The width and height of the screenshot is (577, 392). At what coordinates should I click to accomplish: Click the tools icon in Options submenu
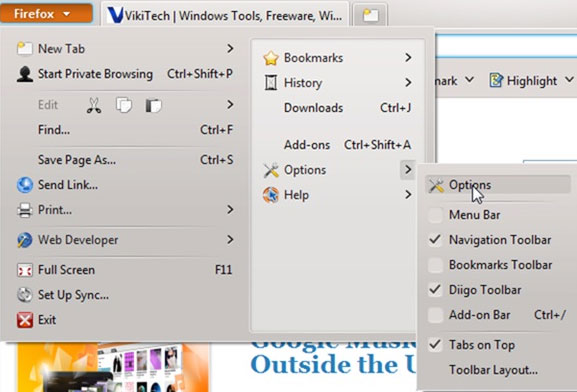[x=436, y=185]
